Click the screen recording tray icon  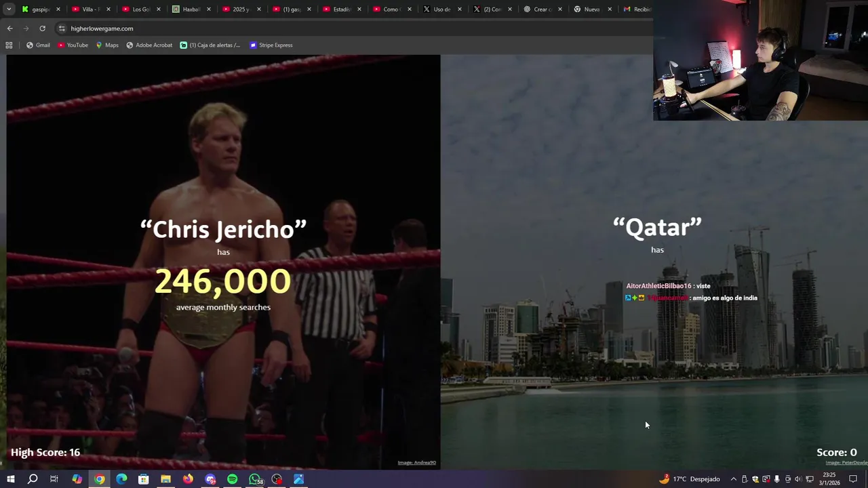[766, 479]
